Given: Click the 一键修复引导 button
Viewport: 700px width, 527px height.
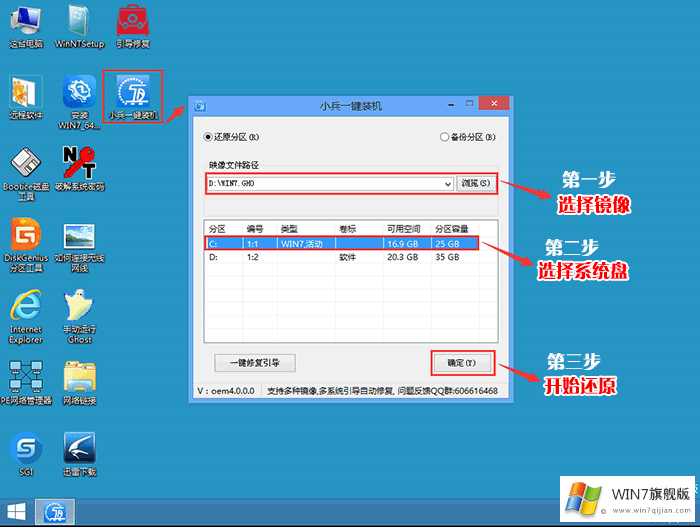Looking at the screenshot, I should [x=255, y=362].
